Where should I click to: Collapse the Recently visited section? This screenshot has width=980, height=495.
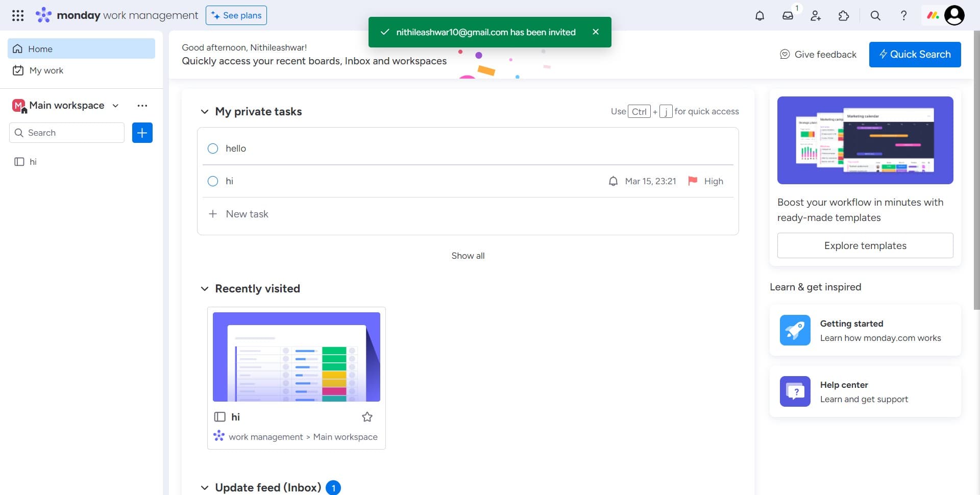(x=204, y=288)
